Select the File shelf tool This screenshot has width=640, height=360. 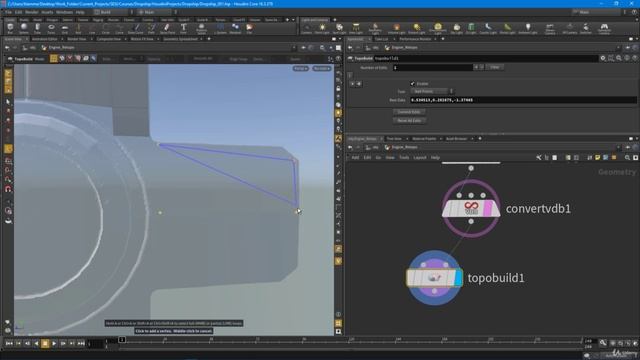tap(249, 29)
